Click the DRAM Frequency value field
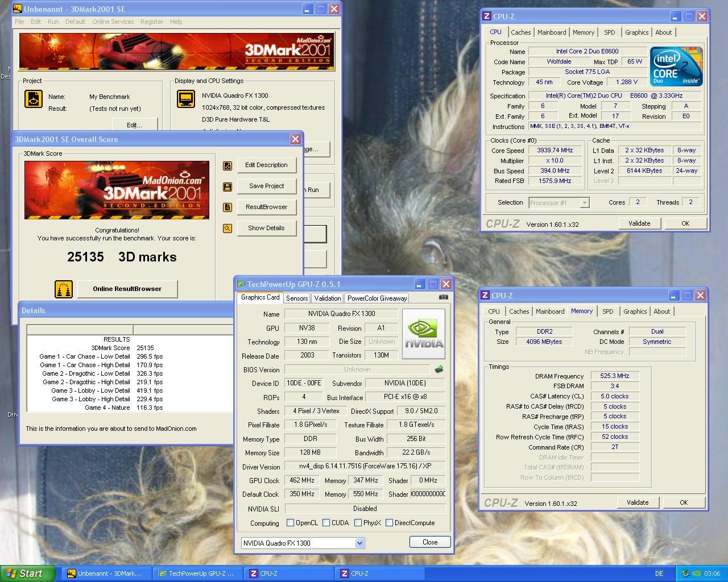 coord(614,376)
